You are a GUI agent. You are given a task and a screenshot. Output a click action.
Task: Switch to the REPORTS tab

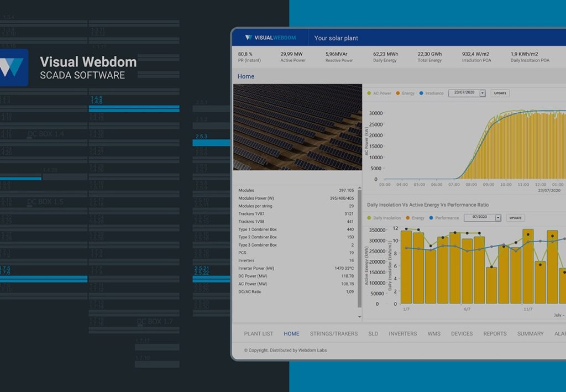click(495, 333)
